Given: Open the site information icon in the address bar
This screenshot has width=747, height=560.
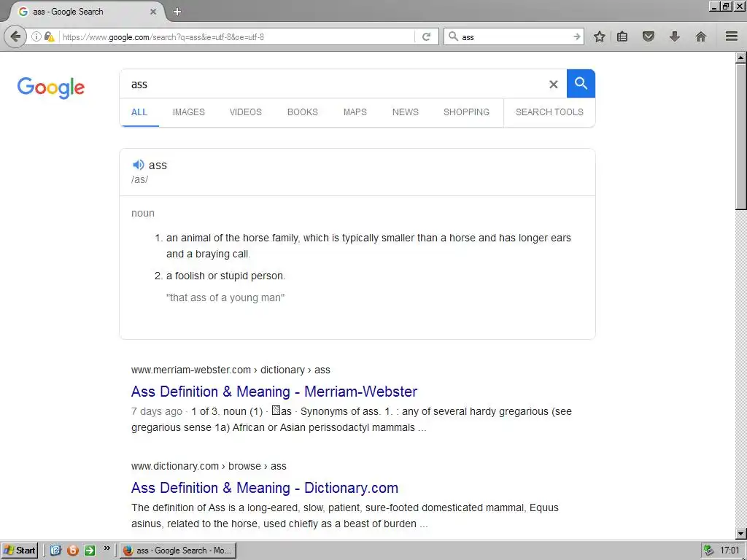Looking at the screenshot, I should [x=36, y=36].
